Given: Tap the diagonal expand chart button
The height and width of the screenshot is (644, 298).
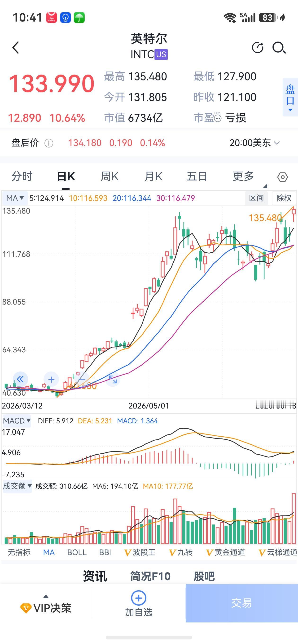Looking at the screenshot, I should (113, 380).
